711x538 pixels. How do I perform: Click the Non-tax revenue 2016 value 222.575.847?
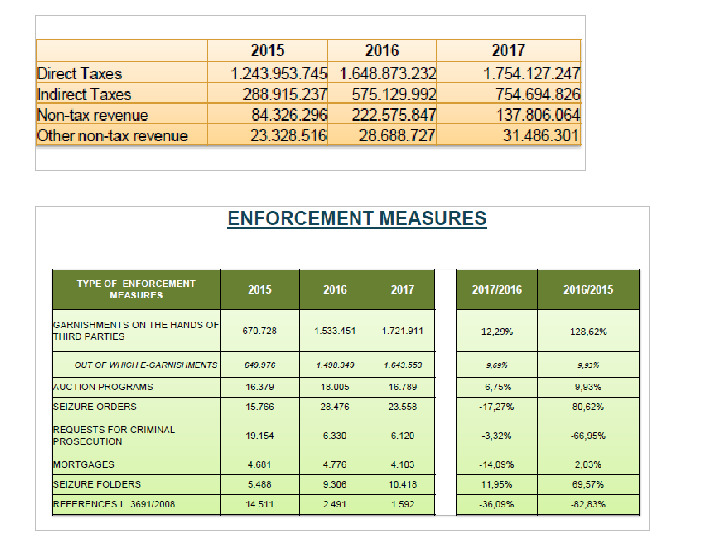tap(394, 115)
